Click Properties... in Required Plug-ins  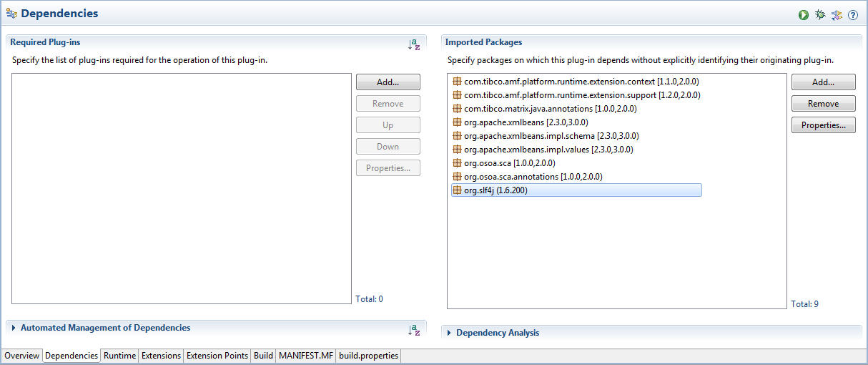tap(388, 168)
